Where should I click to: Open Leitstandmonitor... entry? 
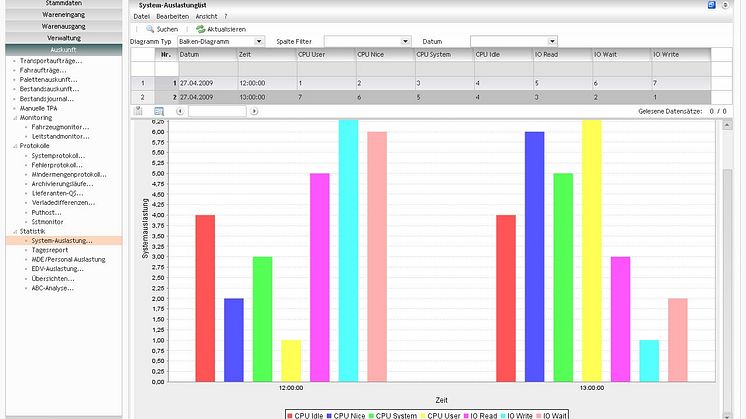click(60, 136)
